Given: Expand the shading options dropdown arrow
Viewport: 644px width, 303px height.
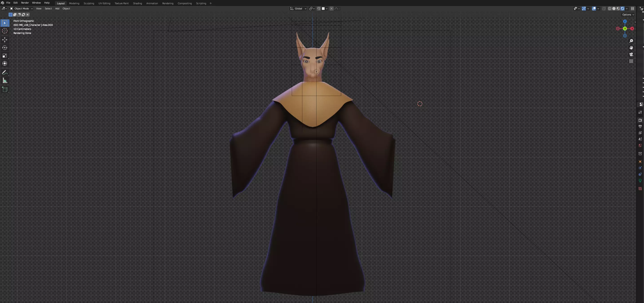Looking at the screenshot, I should [627, 9].
